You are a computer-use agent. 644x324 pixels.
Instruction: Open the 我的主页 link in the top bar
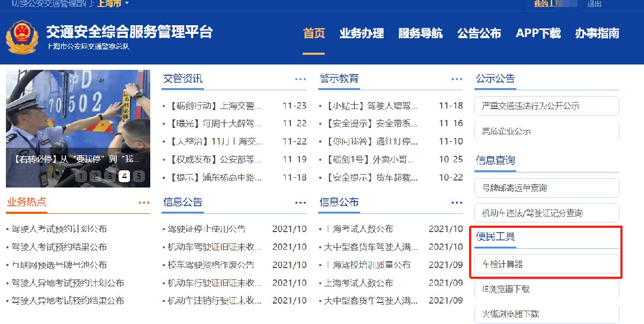pyautogui.click(x=555, y=4)
